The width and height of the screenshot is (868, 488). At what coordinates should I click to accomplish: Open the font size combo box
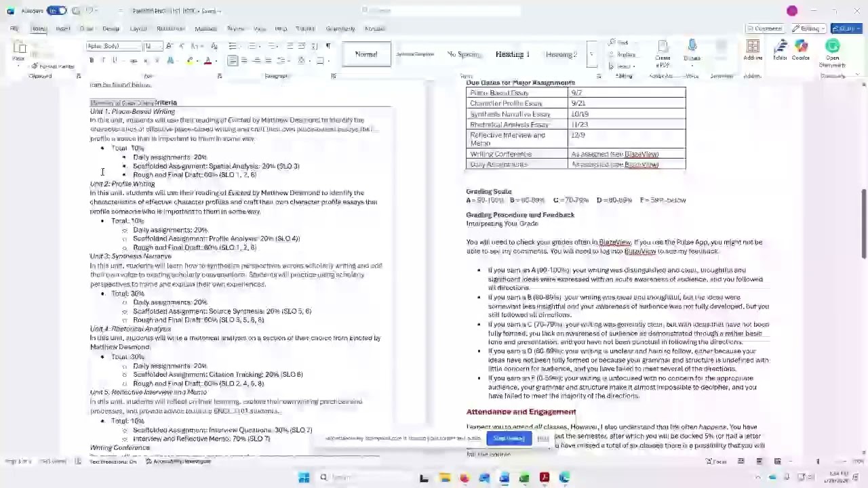(153, 46)
